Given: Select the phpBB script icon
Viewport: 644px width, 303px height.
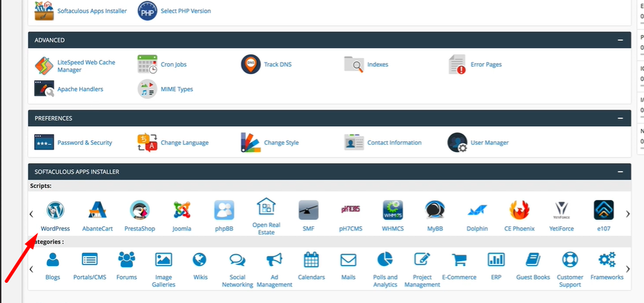Looking at the screenshot, I should (x=225, y=210).
